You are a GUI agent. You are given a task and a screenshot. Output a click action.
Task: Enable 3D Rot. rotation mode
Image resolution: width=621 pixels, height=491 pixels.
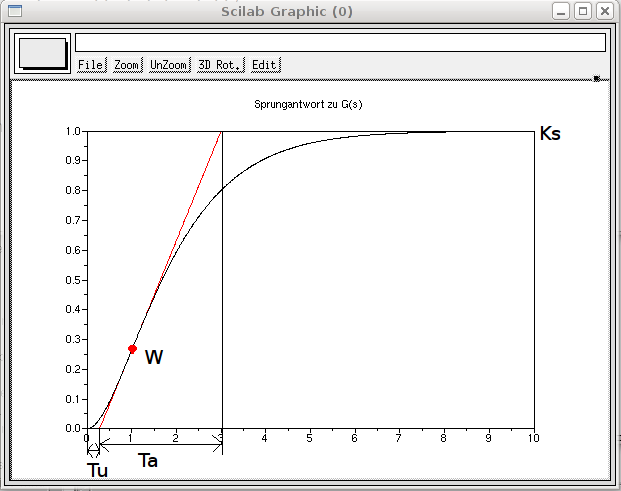coord(219,65)
